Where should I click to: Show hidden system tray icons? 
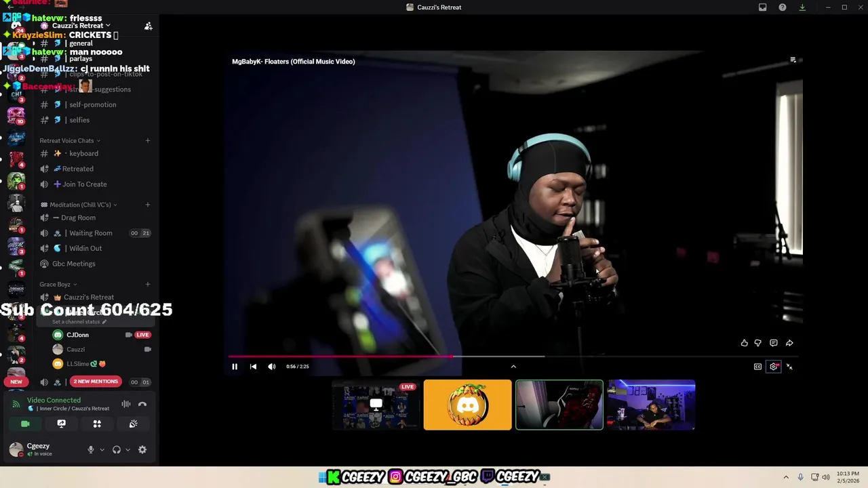pyautogui.click(x=786, y=477)
